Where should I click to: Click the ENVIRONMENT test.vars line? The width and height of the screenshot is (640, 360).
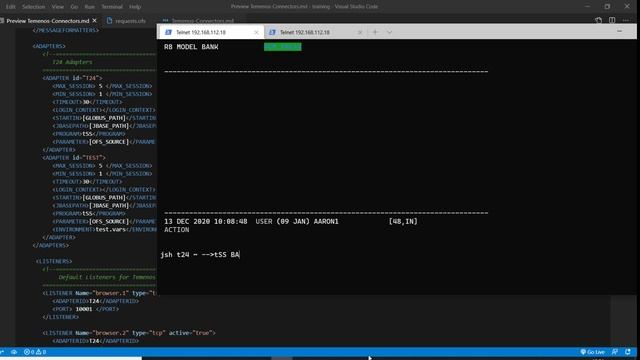pyautogui.click(x=104, y=229)
